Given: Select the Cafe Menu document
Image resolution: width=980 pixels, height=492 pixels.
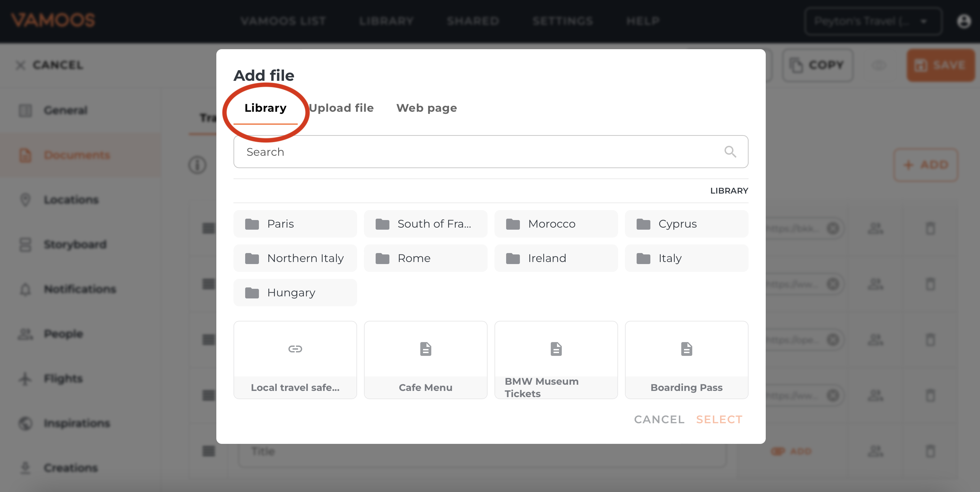Looking at the screenshot, I should (x=425, y=360).
